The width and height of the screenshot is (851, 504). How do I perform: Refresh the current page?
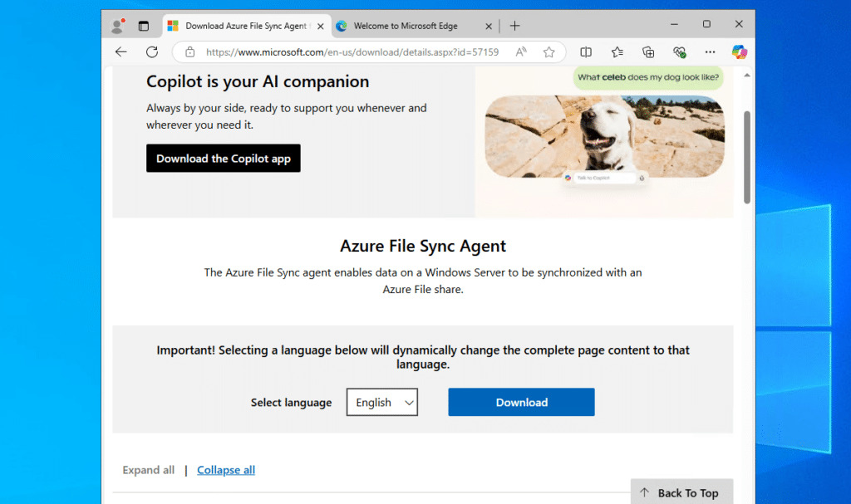tap(152, 51)
